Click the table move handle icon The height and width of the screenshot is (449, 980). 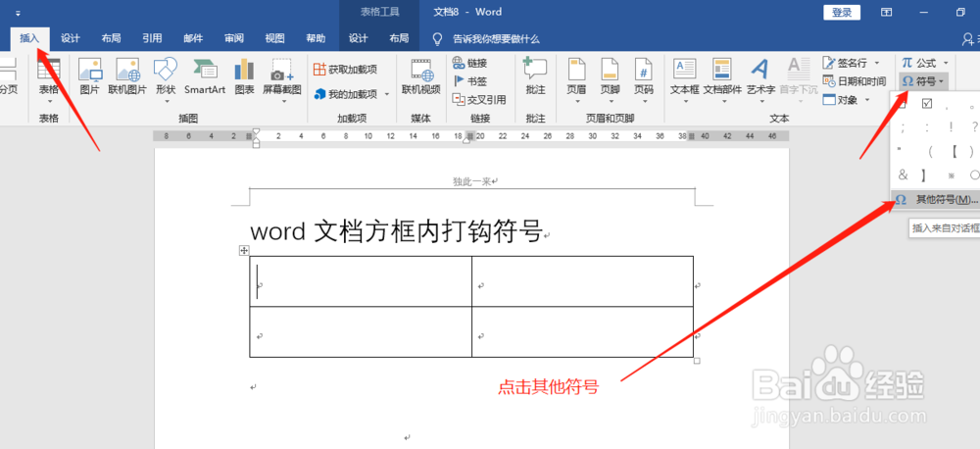coord(244,250)
